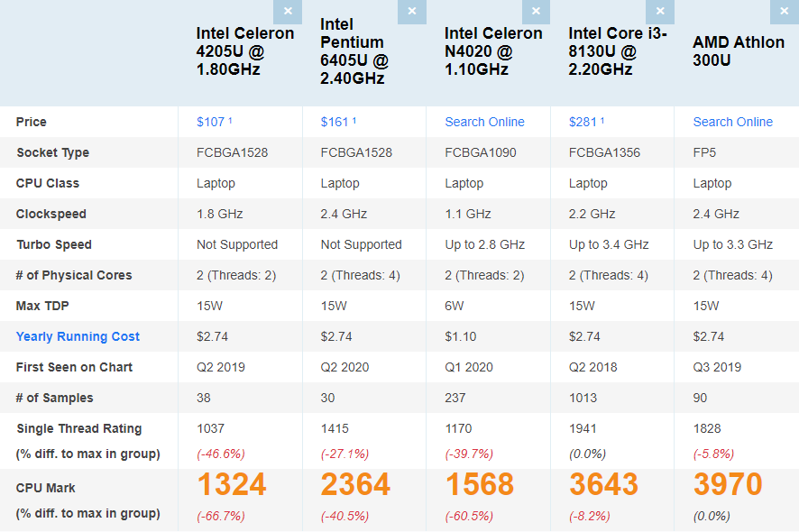Click Search Online for AMD Athlon 300U
The image size is (799, 532).
click(x=732, y=122)
